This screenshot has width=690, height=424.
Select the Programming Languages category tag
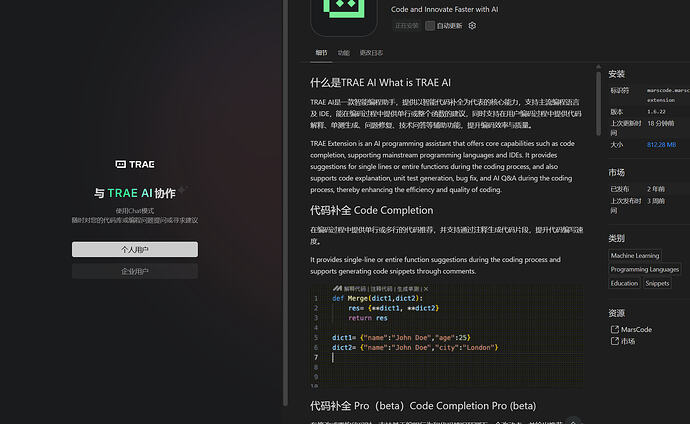[x=645, y=269]
